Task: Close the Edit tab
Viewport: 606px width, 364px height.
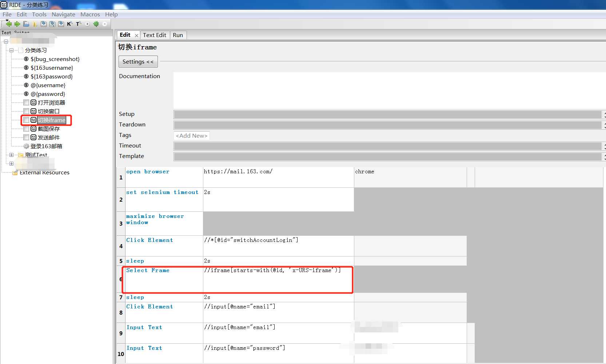Action: (136, 35)
